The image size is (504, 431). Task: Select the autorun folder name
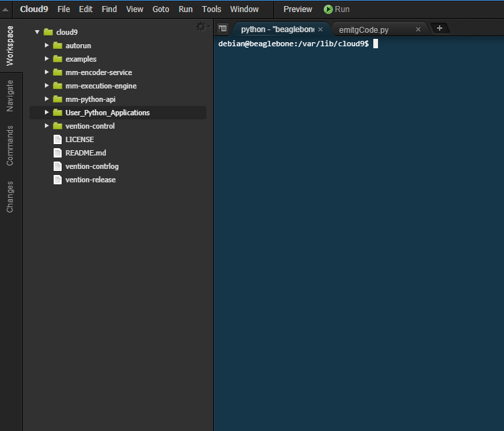pos(78,46)
